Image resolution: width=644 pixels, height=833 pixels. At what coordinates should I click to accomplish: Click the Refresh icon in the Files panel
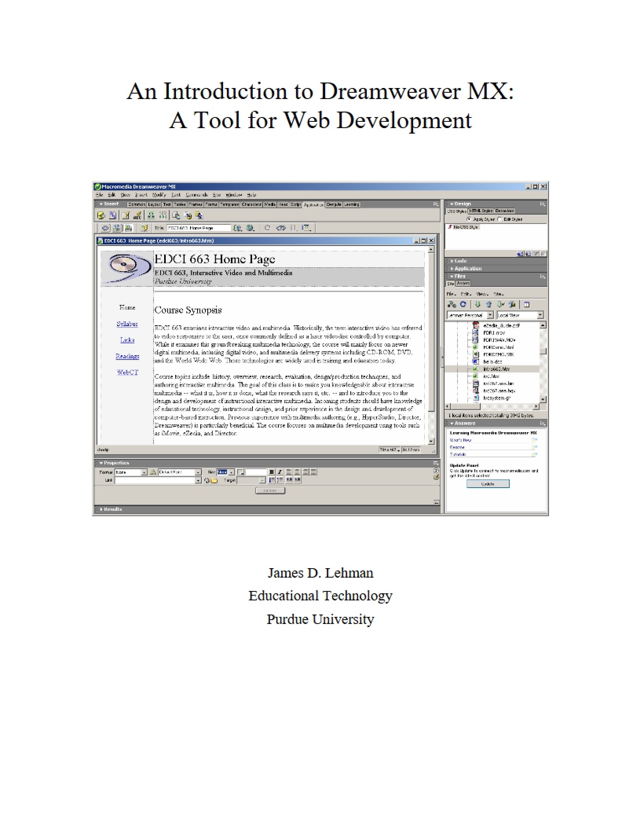(463, 304)
